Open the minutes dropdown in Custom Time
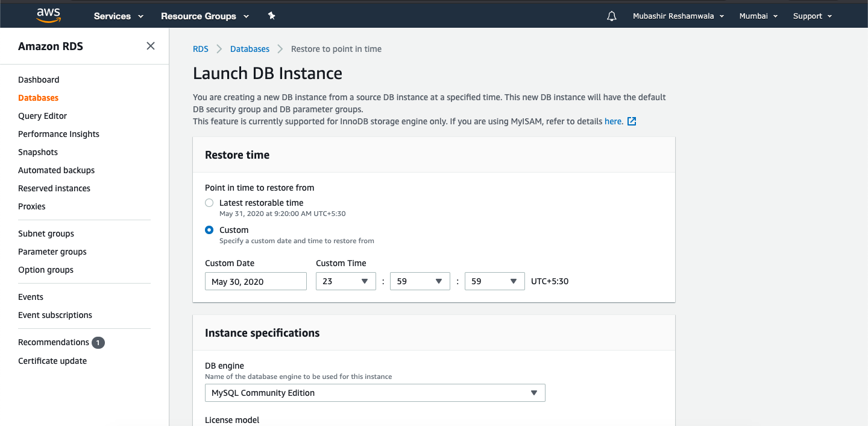The image size is (868, 426). tap(420, 282)
